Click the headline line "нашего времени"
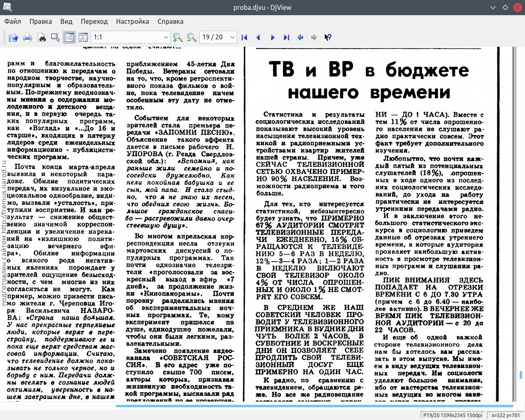Viewport: 525px width, 420px height. [x=369, y=92]
